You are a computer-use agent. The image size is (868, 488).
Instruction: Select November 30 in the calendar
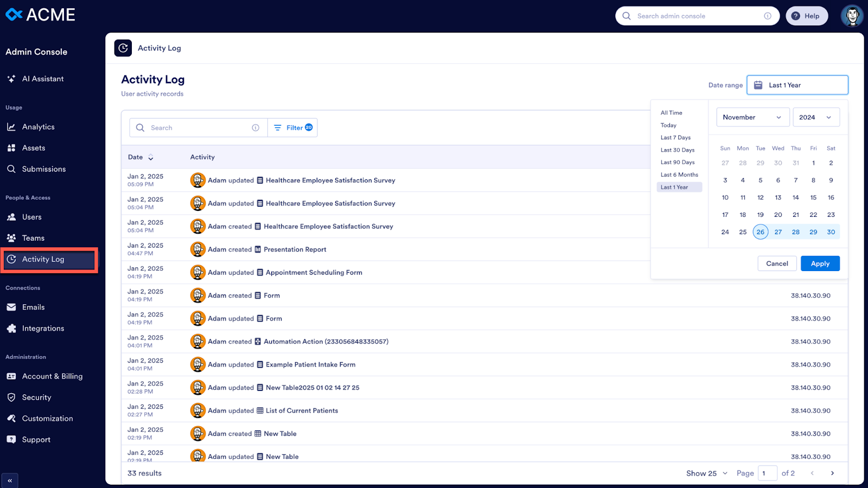tap(831, 232)
